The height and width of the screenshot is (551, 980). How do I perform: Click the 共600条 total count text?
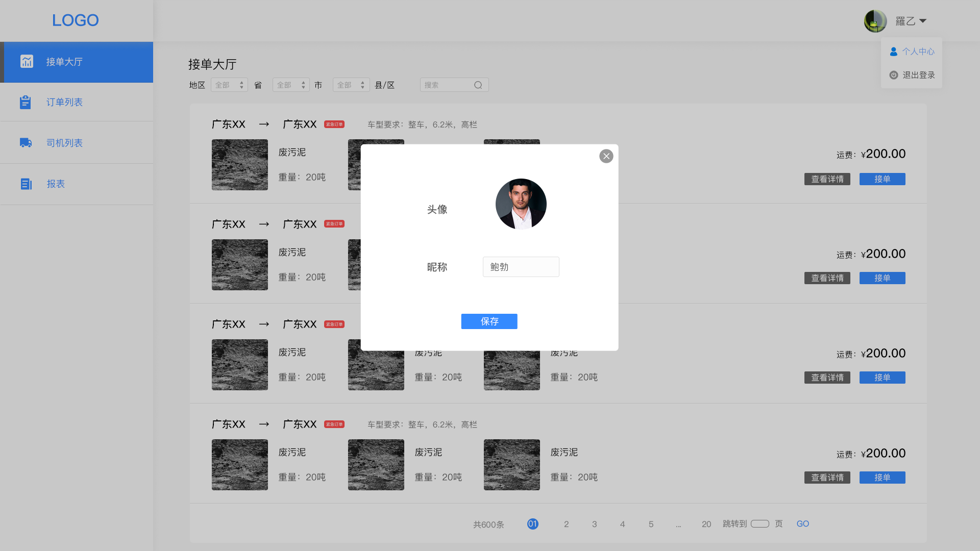pyautogui.click(x=488, y=524)
